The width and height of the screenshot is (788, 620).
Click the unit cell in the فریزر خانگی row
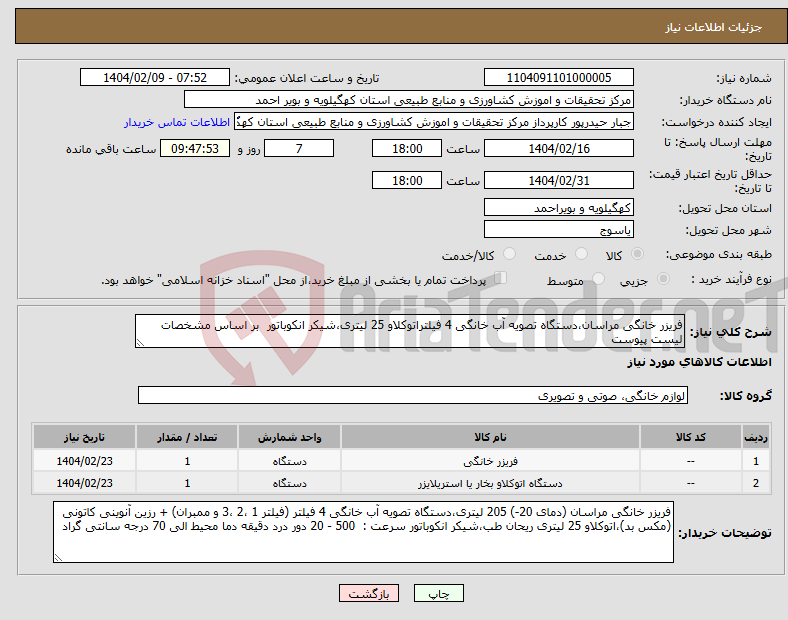coord(289,461)
